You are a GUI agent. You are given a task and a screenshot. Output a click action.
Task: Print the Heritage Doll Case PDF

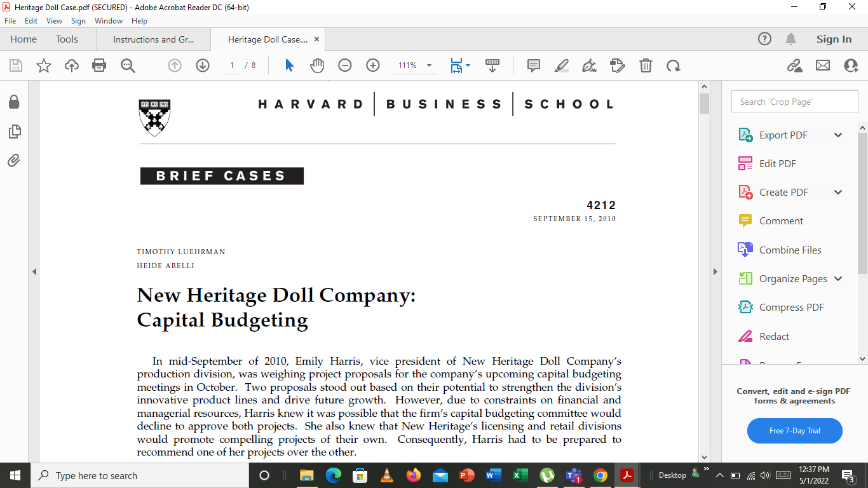[99, 65]
